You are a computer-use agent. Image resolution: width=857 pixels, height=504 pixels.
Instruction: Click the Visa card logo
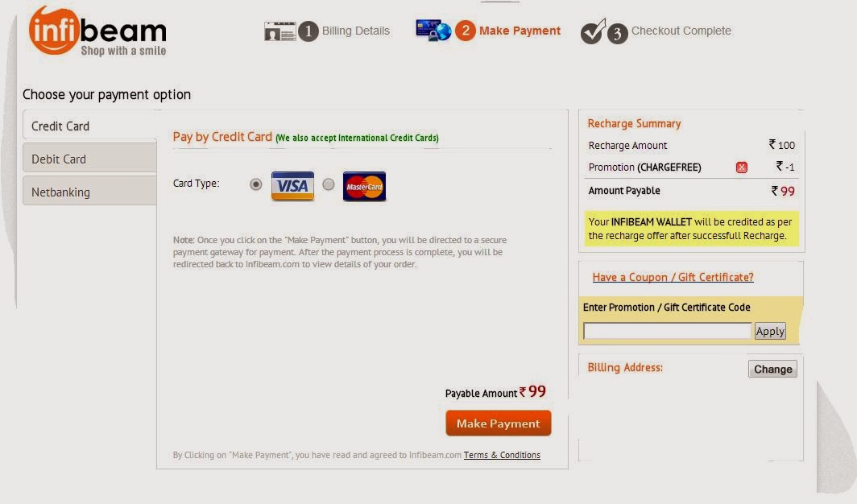pyautogui.click(x=292, y=186)
